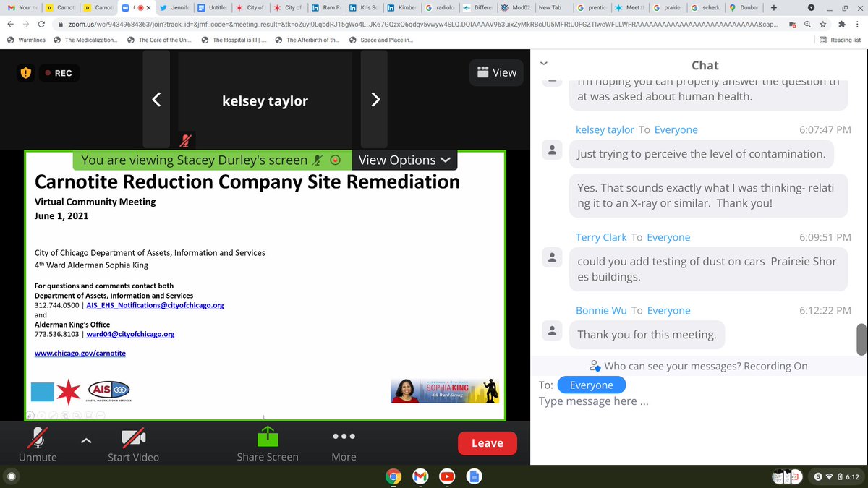
Task: Open Google Docs from the shelf
Action: (x=474, y=476)
